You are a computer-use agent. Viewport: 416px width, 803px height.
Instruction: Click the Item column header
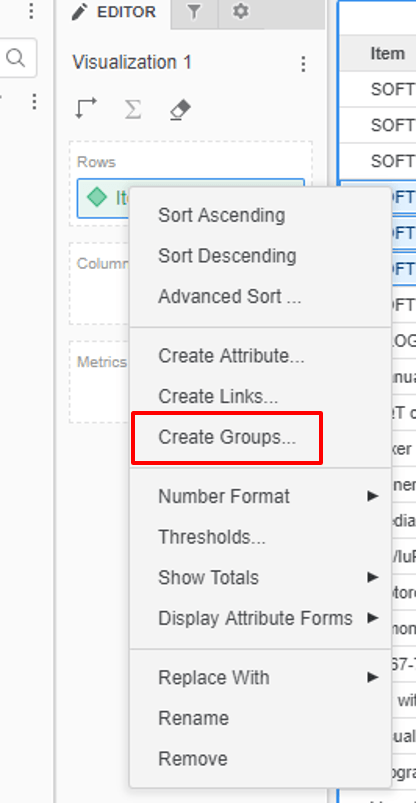(x=387, y=53)
